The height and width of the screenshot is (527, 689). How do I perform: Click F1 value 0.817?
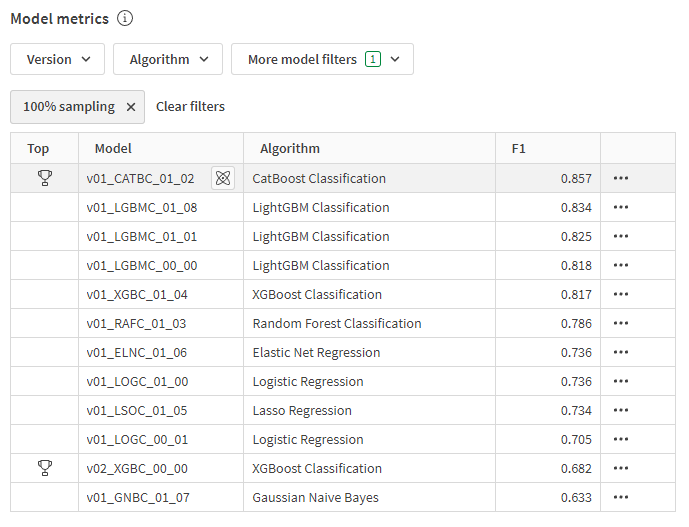576,294
